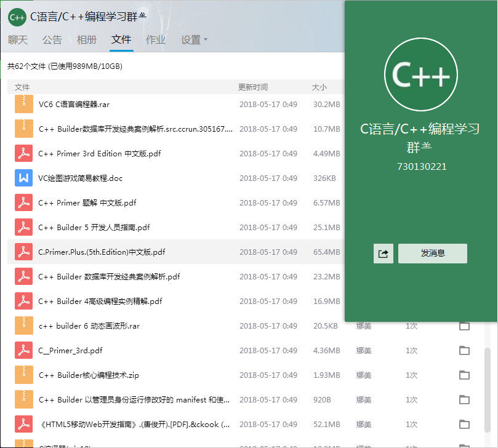Select VC绘图游戏简易教程.doc file name
The width and height of the screenshot is (498, 448).
81,178
